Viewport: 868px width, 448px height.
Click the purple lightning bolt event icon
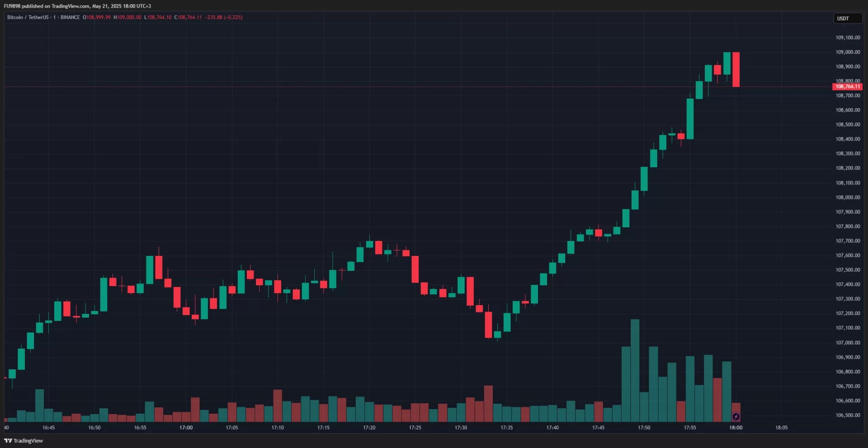[736, 416]
